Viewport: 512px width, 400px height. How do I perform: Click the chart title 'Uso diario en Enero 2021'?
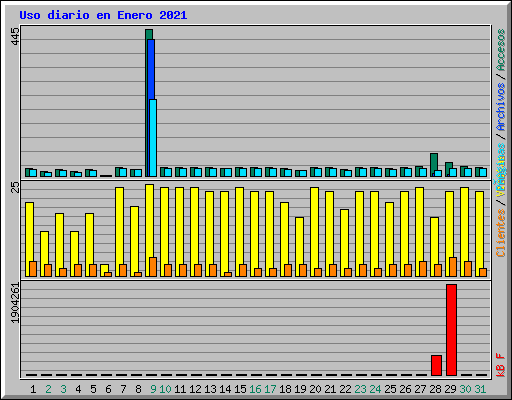[103, 15]
